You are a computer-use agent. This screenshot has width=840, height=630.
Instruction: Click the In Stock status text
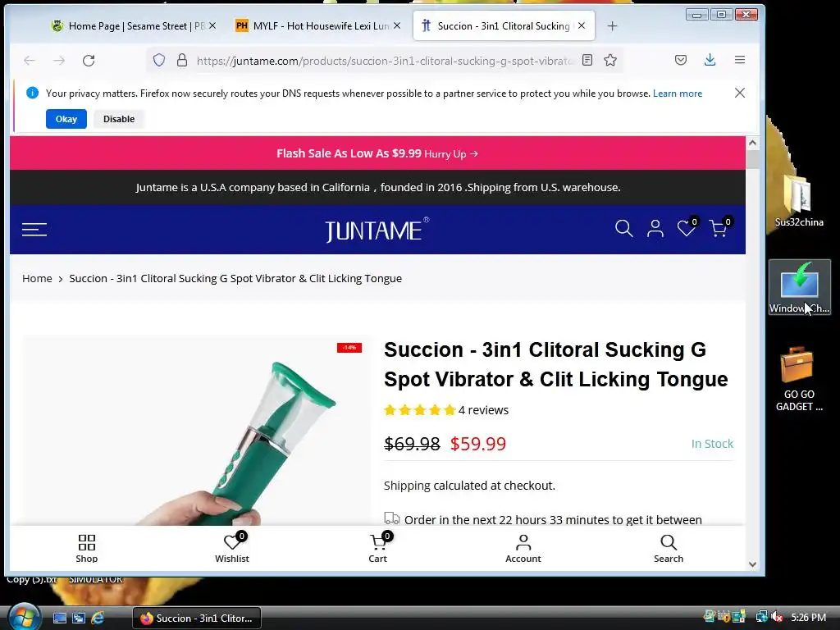pos(712,444)
